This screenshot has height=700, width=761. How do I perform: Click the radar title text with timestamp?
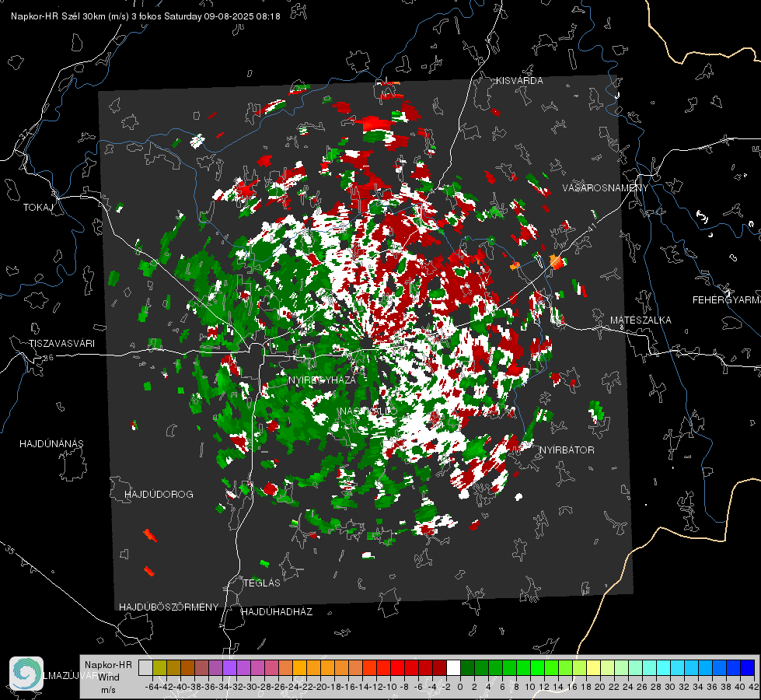145,16
